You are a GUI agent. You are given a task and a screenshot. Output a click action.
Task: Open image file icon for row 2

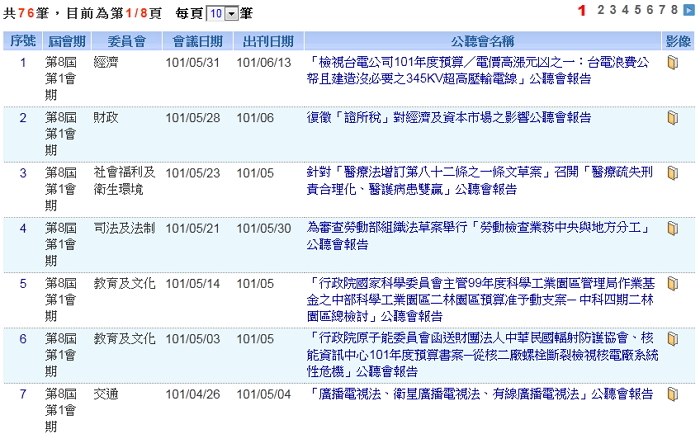tap(673, 117)
